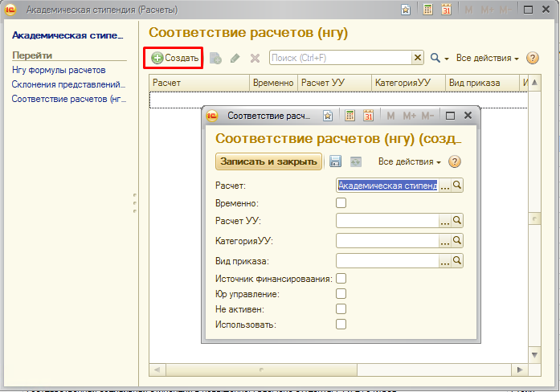Maximize the Соответствие расч... dialog window
Image resolution: width=560 pixels, height=392 pixels.
pos(451,116)
